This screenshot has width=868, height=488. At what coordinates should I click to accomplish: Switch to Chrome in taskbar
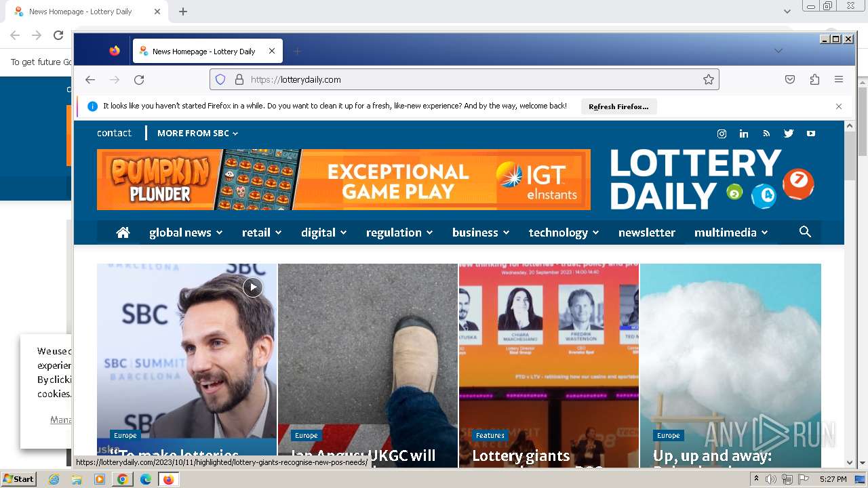tap(122, 479)
